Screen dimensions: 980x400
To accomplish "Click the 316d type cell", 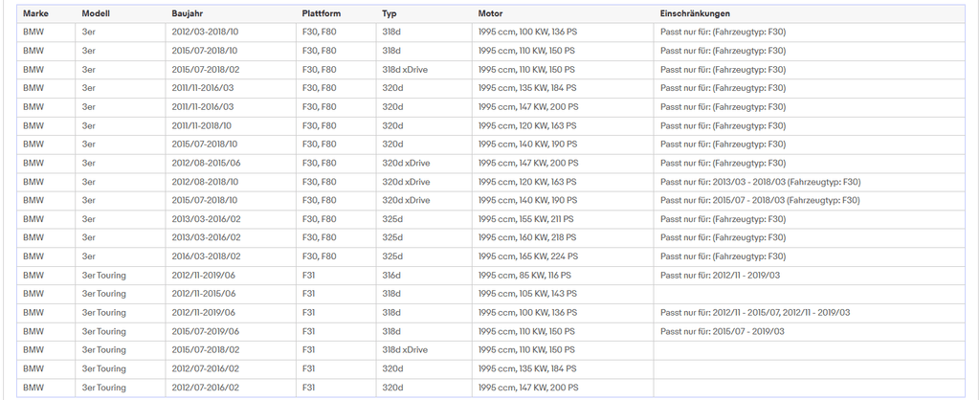I will [391, 275].
